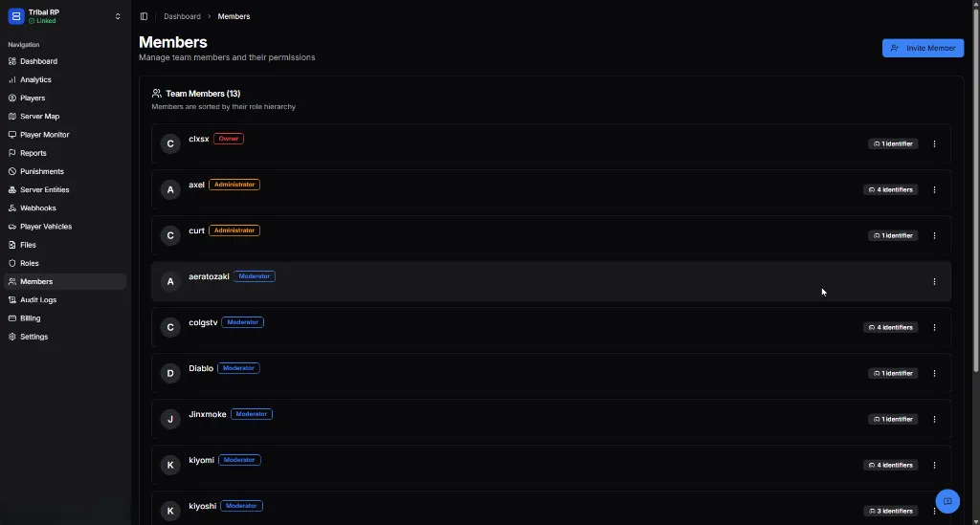Click the axel avatar circle

click(x=170, y=189)
